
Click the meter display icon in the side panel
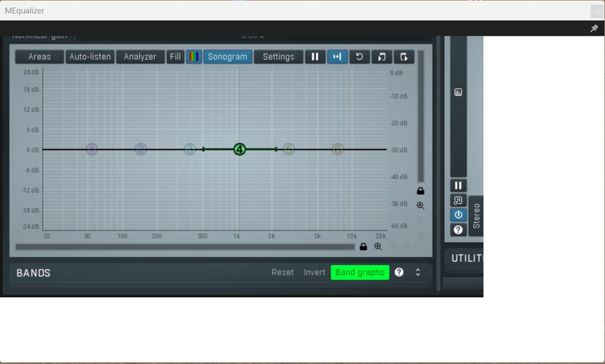click(458, 92)
